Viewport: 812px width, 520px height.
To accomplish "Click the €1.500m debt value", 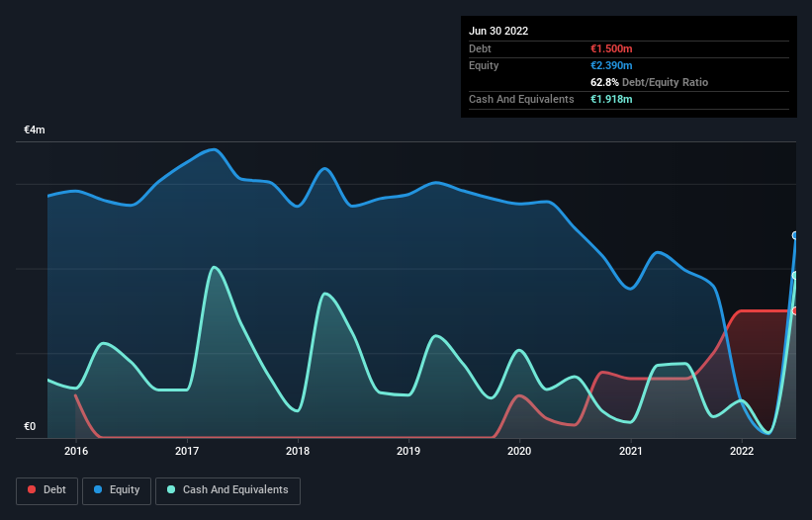I will [611, 48].
